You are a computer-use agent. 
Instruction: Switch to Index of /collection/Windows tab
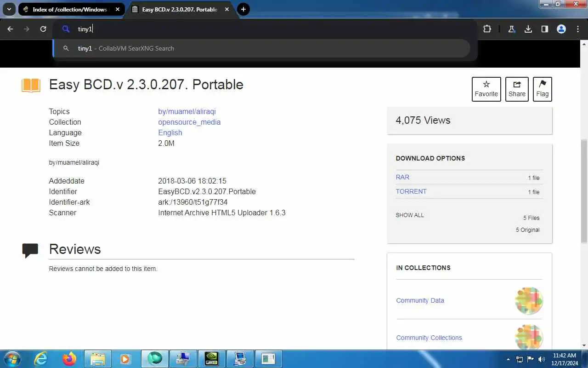[70, 9]
